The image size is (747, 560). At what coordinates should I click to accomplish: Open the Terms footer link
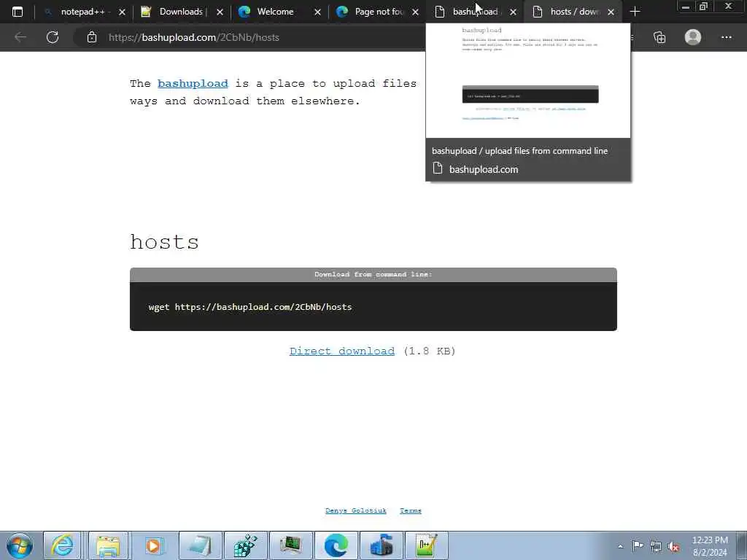click(x=411, y=510)
